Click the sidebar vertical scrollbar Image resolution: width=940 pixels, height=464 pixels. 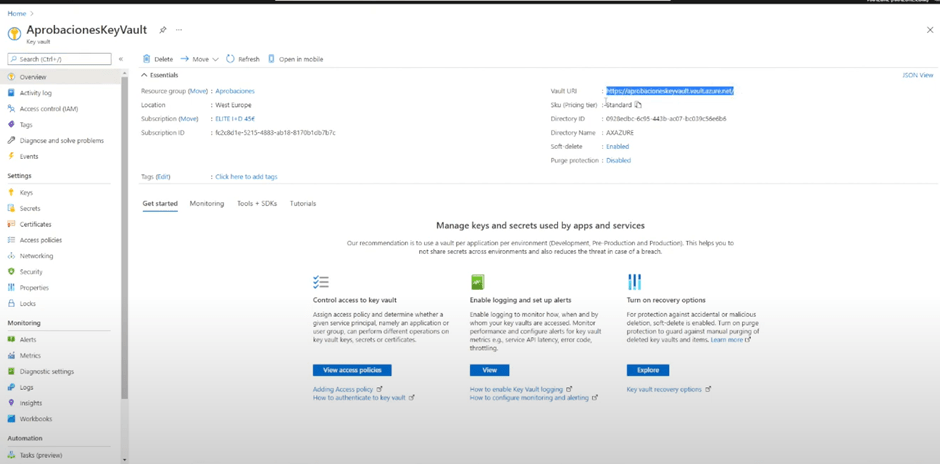(124, 240)
